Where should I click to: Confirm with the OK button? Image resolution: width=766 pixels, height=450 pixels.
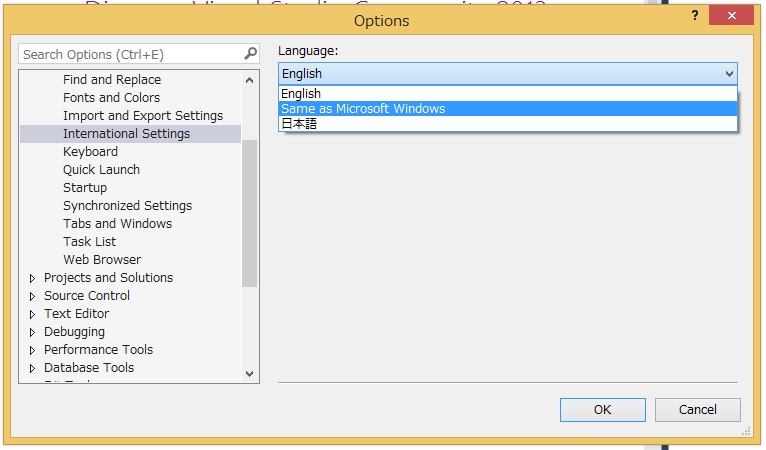tap(602, 409)
